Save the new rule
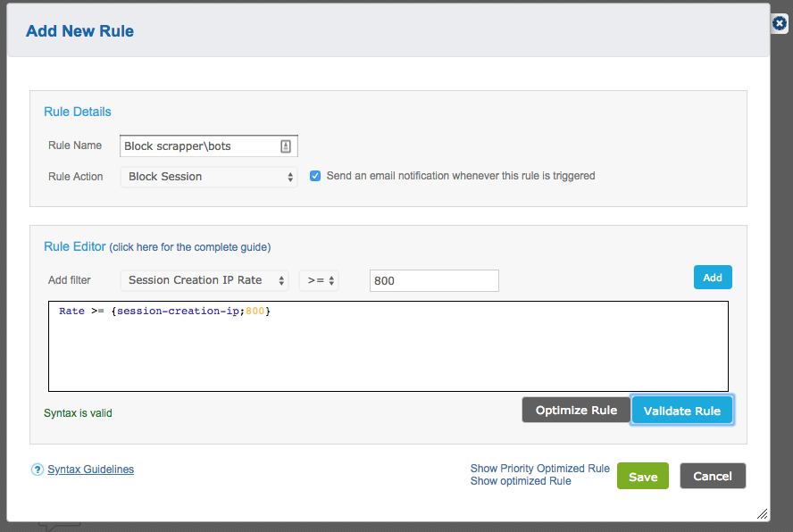The image size is (793, 532). pos(643,477)
